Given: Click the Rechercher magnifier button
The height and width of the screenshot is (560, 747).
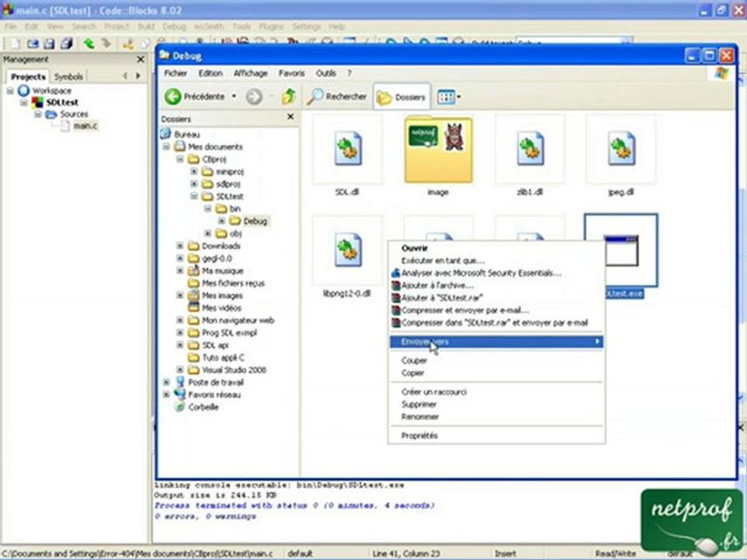Looking at the screenshot, I should 337,96.
